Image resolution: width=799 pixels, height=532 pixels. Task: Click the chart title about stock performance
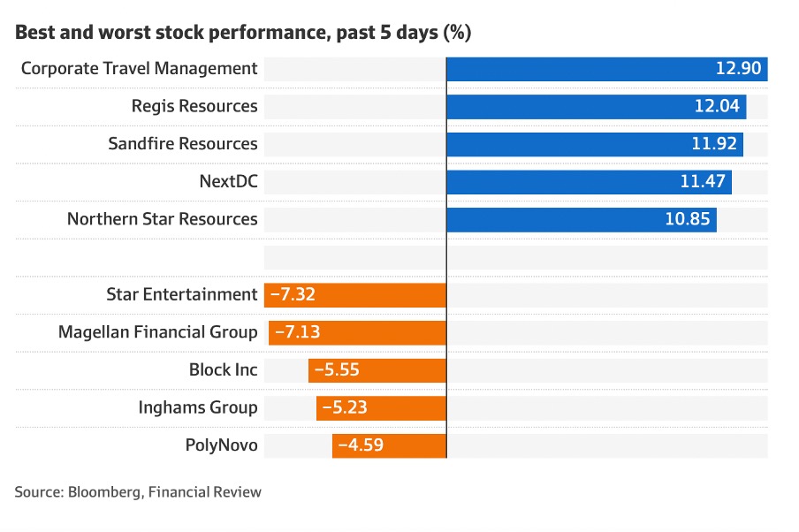tap(243, 34)
